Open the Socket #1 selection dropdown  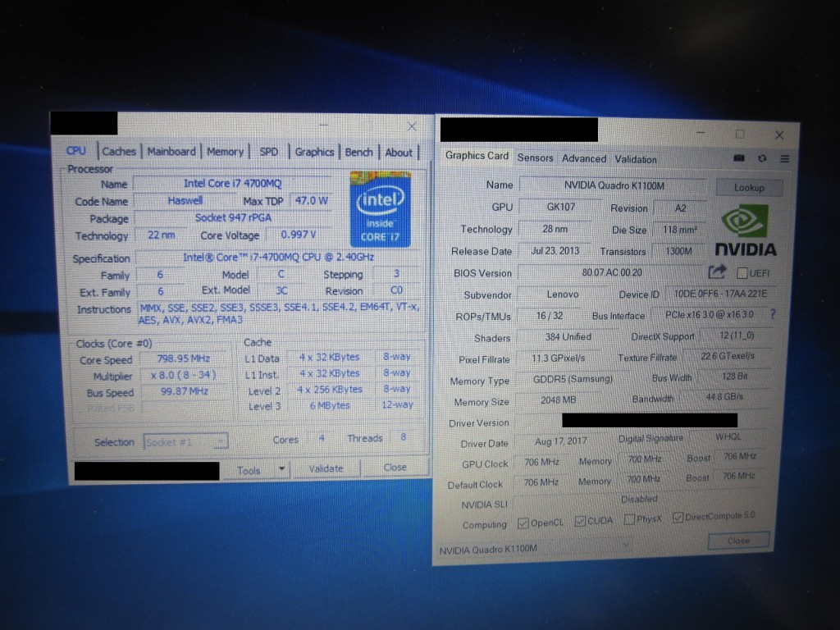click(186, 442)
